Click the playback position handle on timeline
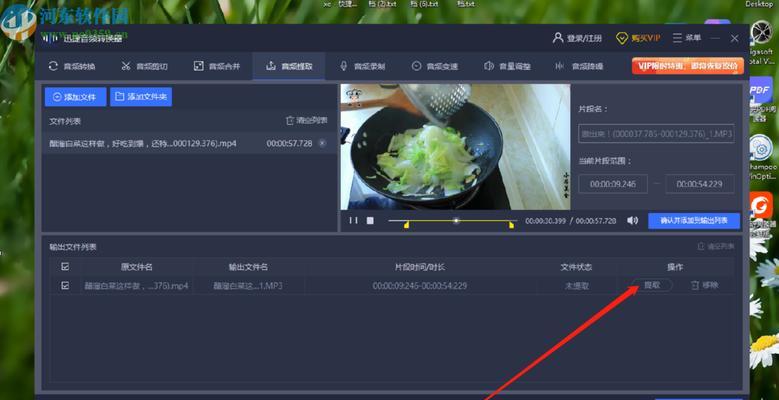 456,220
